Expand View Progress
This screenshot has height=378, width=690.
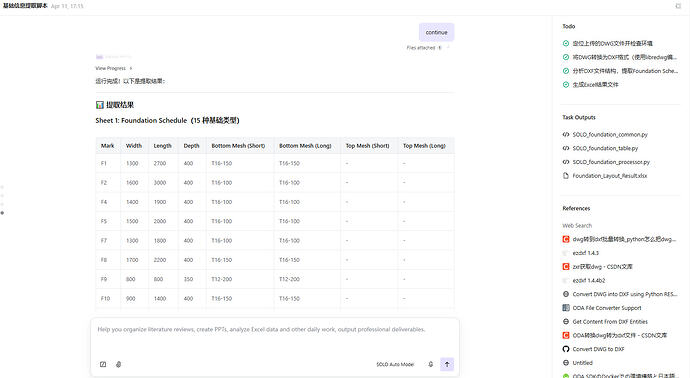[114, 68]
